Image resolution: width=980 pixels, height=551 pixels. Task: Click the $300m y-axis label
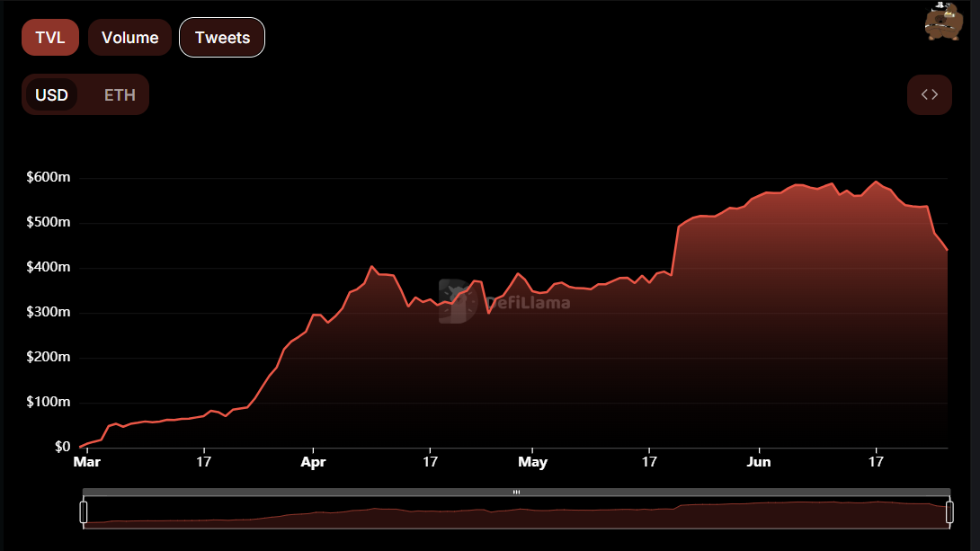[x=49, y=313]
